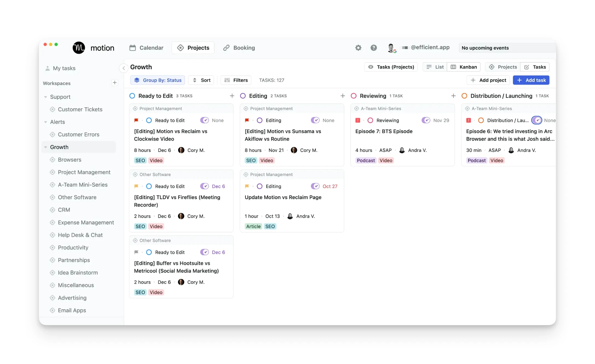Click the red flag on Motion vs Sunsama card
The width and height of the screenshot is (595, 364).
pos(247,120)
